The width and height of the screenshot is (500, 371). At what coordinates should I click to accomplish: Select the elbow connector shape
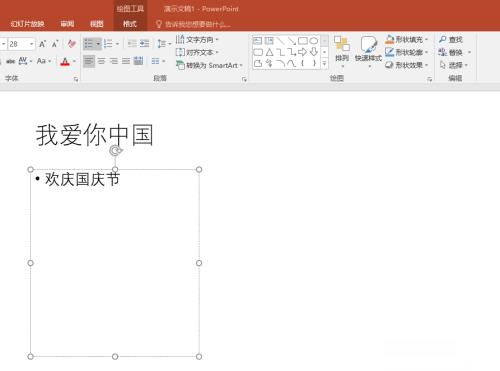pyautogui.click(x=281, y=52)
